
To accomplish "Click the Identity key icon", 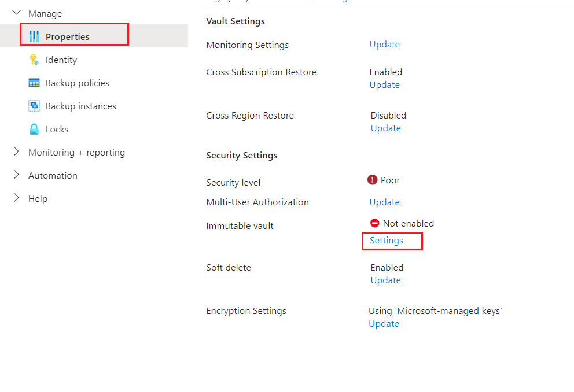I will [34, 60].
